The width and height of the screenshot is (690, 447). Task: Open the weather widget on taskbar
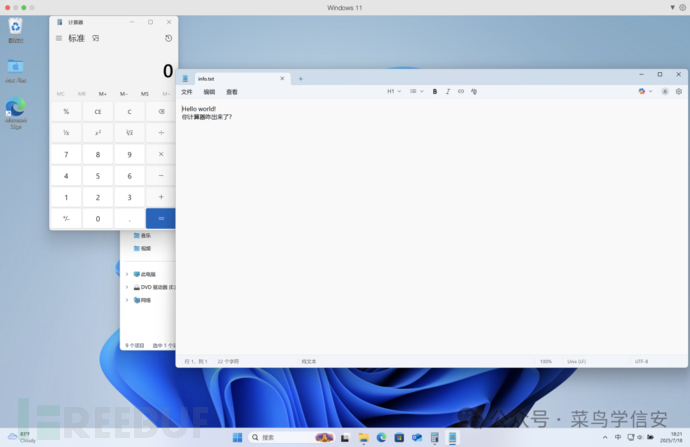point(21,437)
